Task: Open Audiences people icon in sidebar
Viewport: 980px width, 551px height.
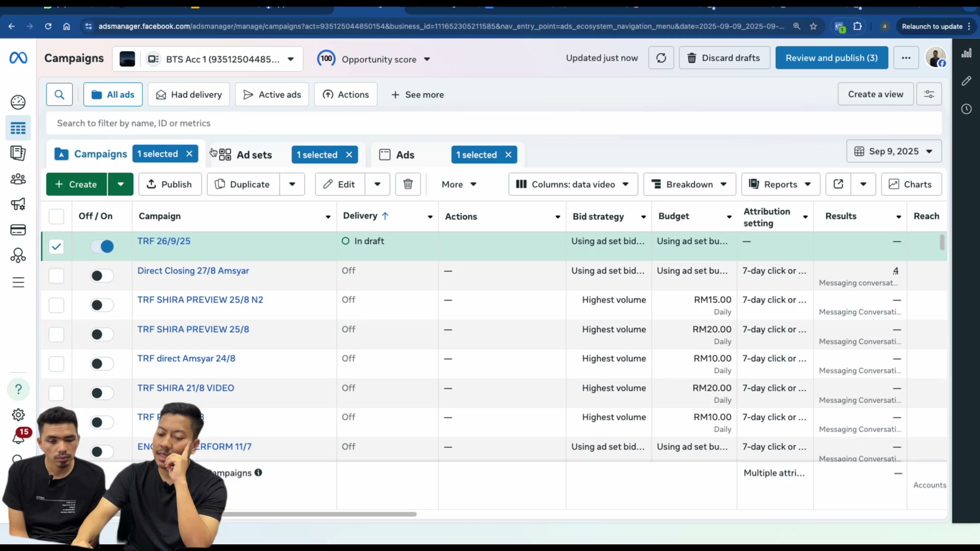Action: click(18, 179)
